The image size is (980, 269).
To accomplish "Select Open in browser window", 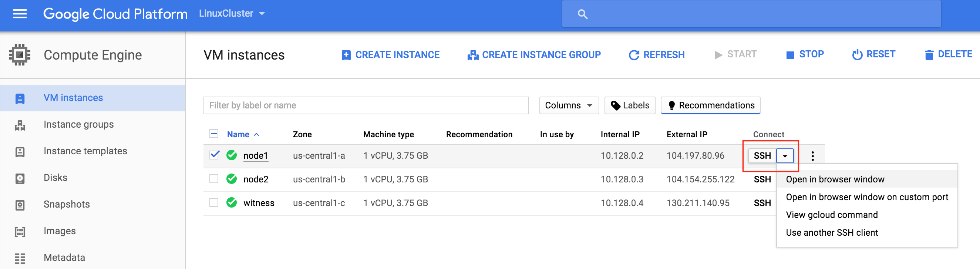I will tap(867, 179).
